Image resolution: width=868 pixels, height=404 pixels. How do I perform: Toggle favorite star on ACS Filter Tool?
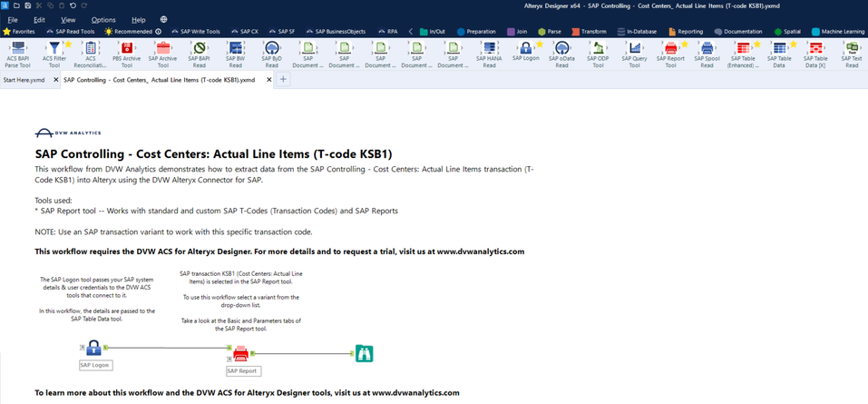coord(68,44)
